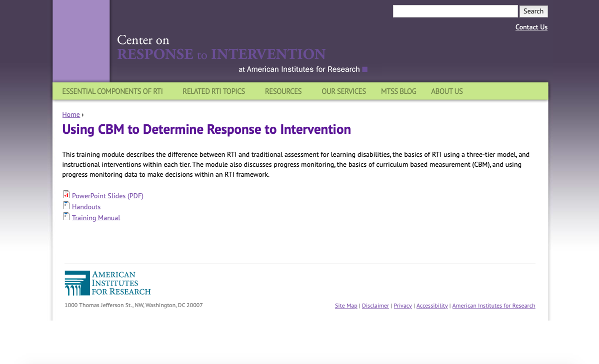Open the American Institutes for Research footer link
This screenshot has height=364, width=599.
click(493, 306)
